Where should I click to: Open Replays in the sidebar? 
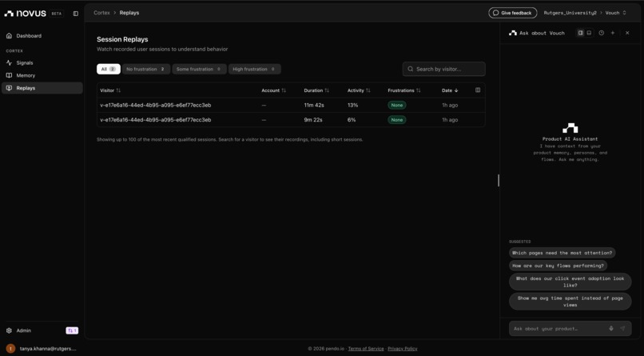click(x=42, y=88)
